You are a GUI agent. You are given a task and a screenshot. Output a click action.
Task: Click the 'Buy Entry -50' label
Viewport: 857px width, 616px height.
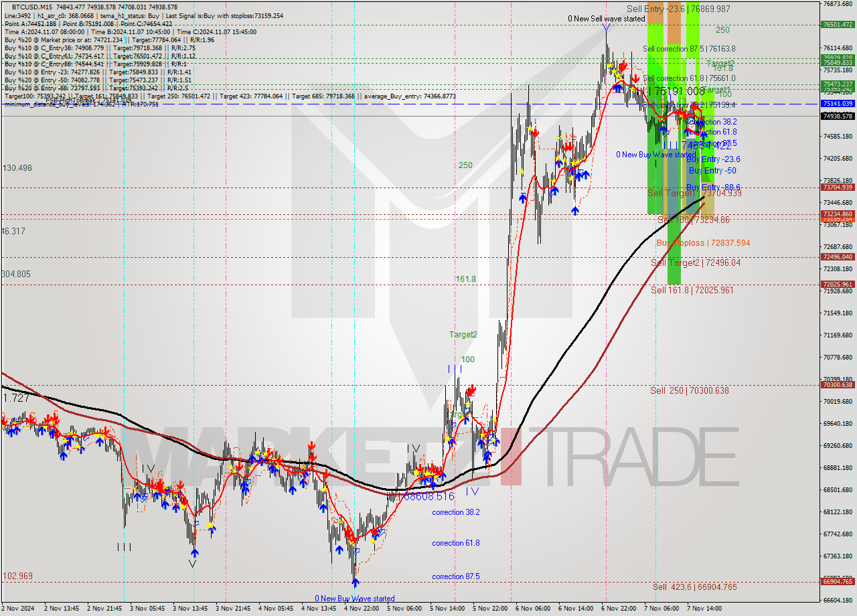[x=711, y=171]
